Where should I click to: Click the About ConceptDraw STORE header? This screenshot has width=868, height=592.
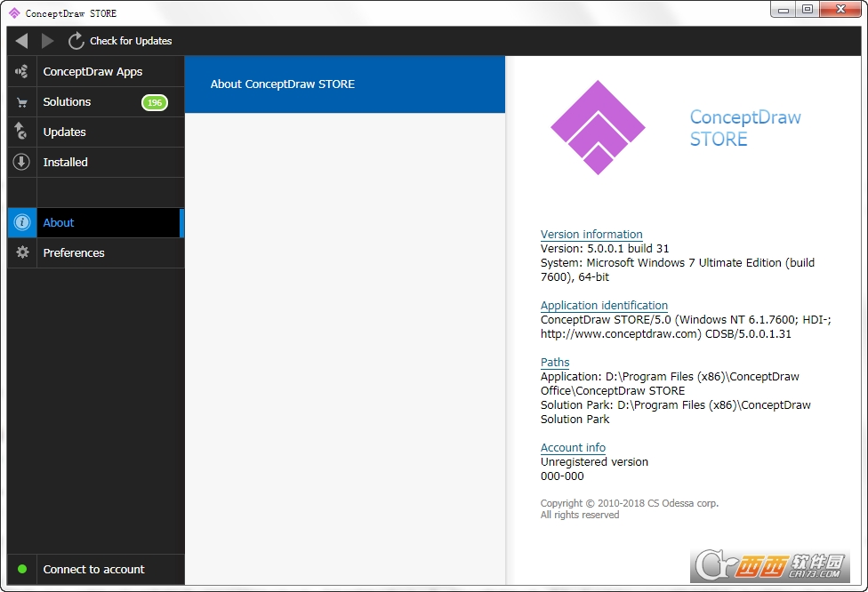point(345,84)
